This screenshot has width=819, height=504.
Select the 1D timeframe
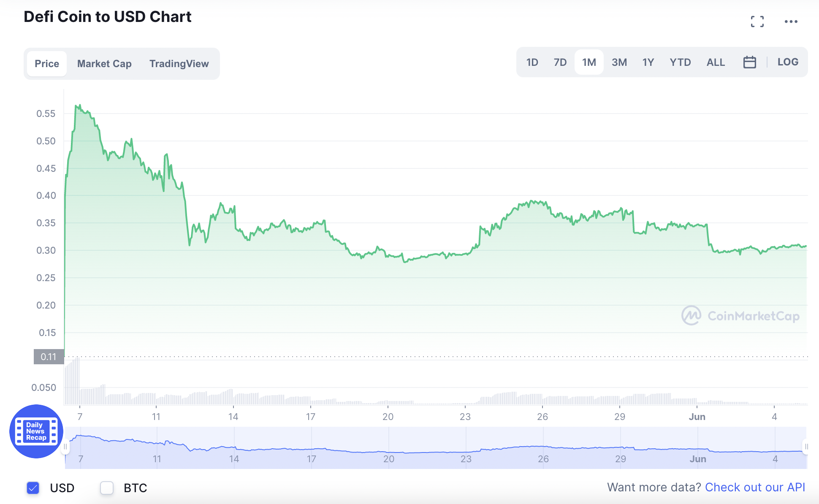tap(532, 62)
